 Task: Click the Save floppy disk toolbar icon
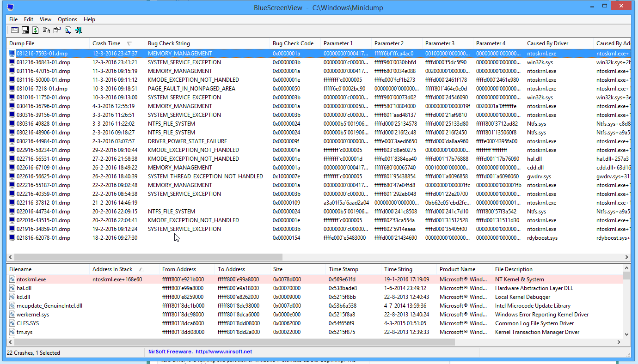click(25, 30)
